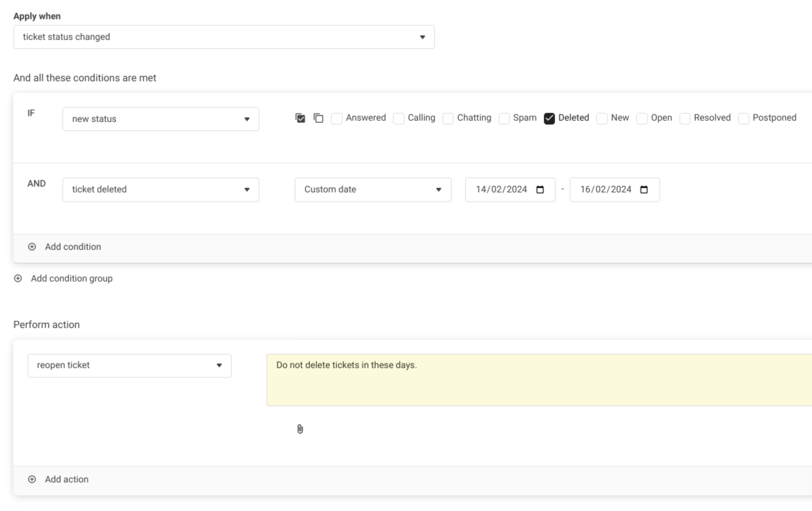Click plus icon beside Add action
The image size is (812, 511).
pyautogui.click(x=32, y=479)
